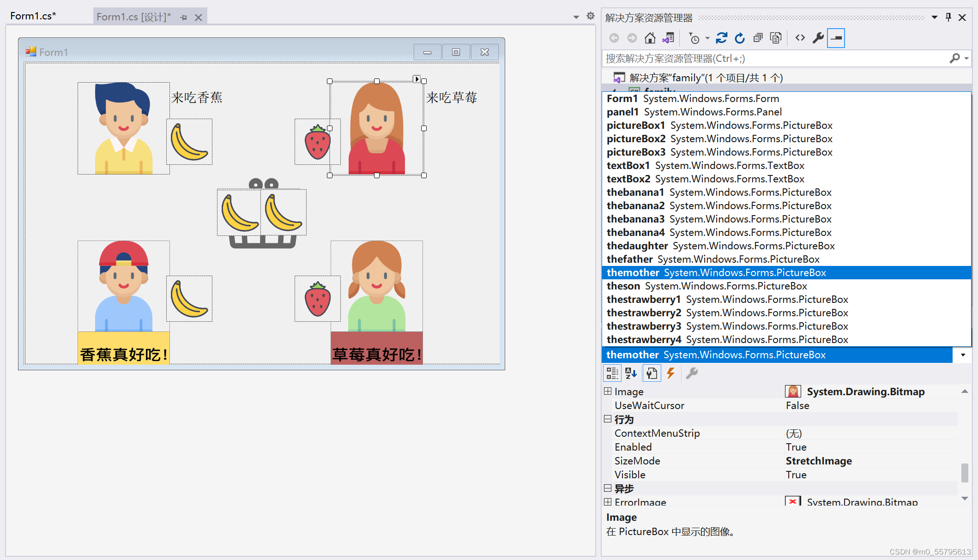Click the Refresh icon in Solution Explorer
The height and width of the screenshot is (560, 978).
[x=740, y=38]
